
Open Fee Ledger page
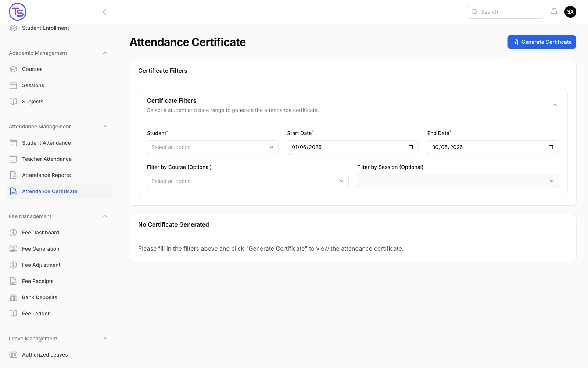(x=59, y=314)
